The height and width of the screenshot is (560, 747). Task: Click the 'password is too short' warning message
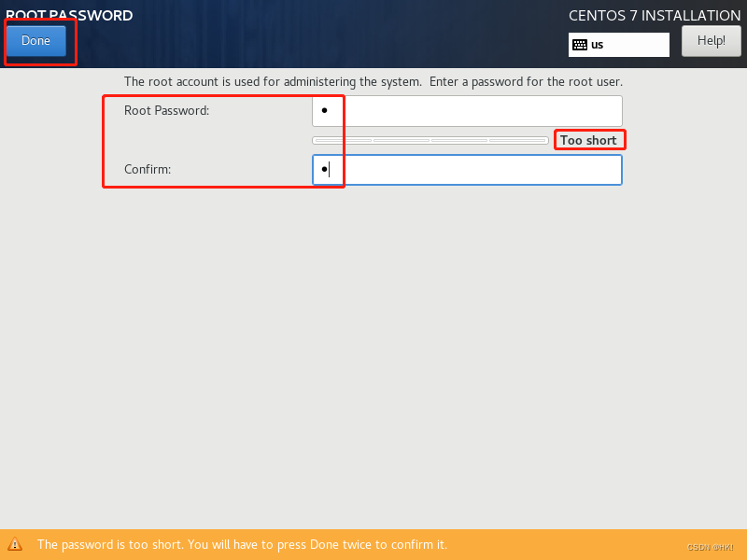(x=242, y=544)
